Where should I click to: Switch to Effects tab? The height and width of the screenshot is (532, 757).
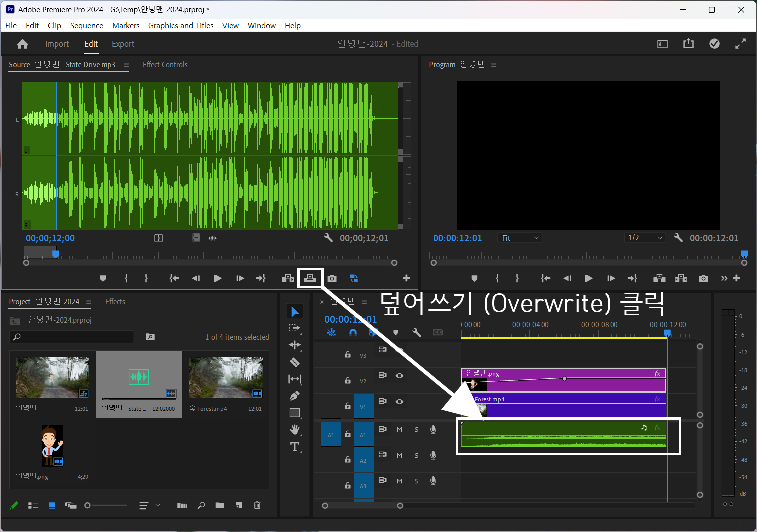tap(115, 302)
